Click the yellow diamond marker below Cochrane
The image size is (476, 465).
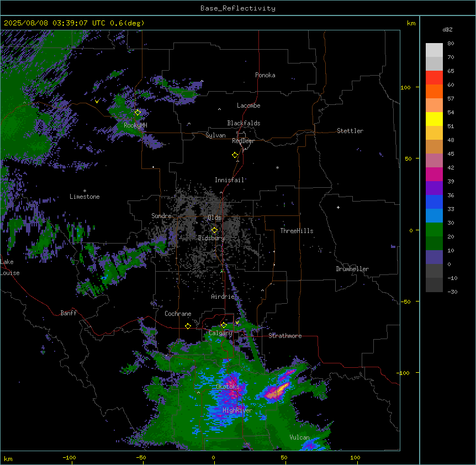click(x=188, y=326)
